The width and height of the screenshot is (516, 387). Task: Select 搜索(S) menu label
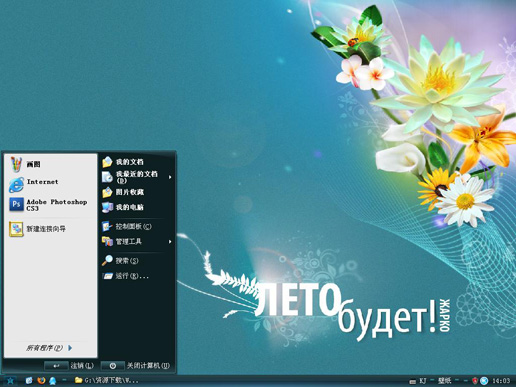tap(127, 261)
